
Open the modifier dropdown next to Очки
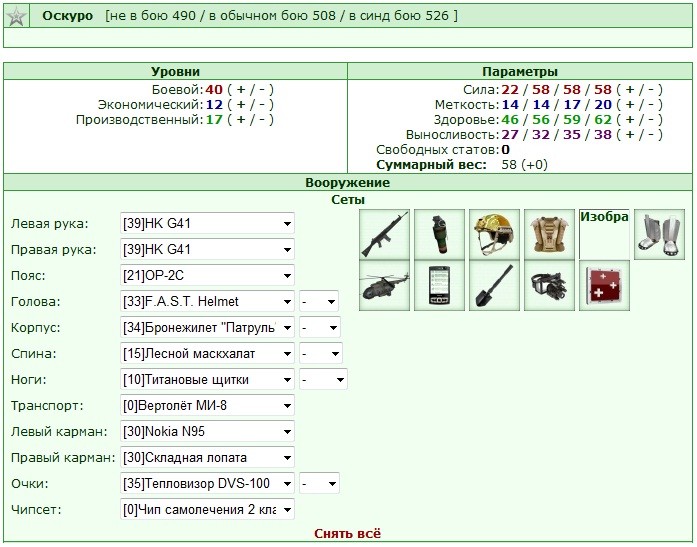(319, 483)
